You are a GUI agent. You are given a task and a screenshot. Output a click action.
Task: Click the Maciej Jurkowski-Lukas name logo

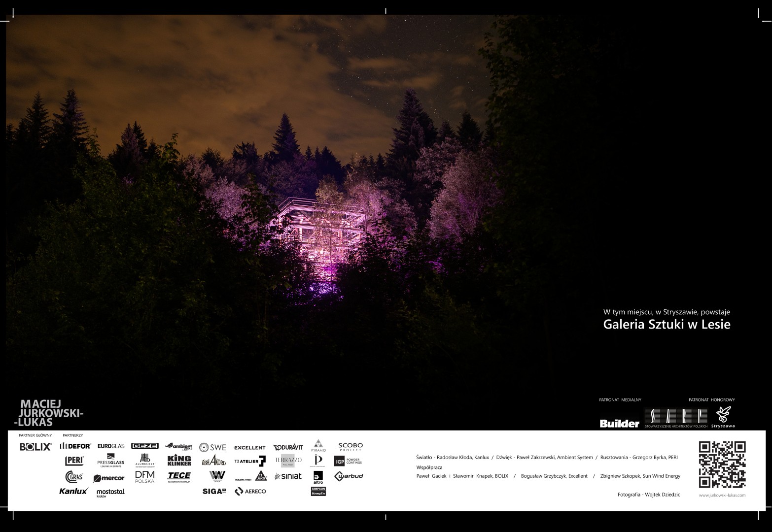(50, 413)
